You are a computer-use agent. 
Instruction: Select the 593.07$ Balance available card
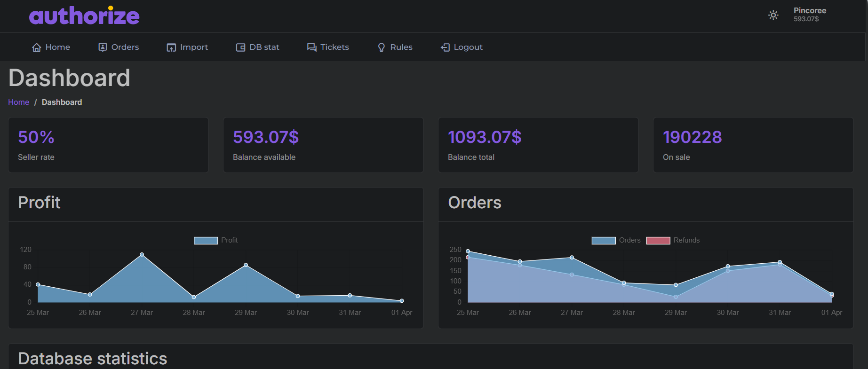(323, 145)
